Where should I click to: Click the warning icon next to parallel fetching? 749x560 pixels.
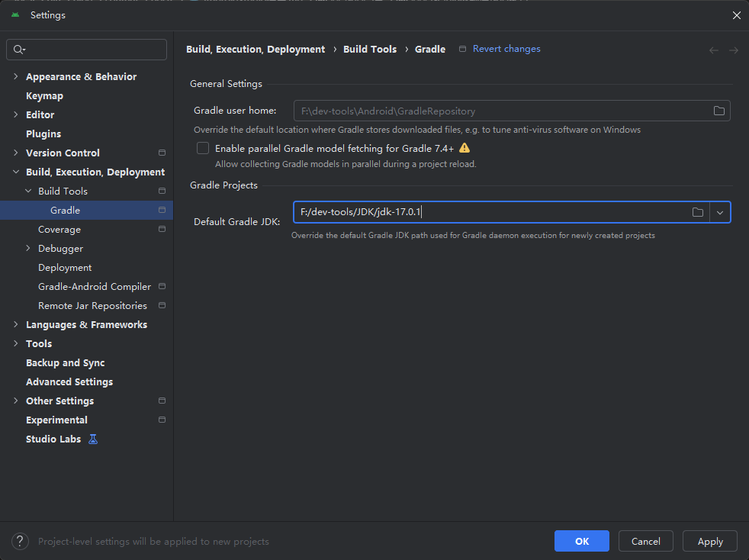pyautogui.click(x=465, y=149)
